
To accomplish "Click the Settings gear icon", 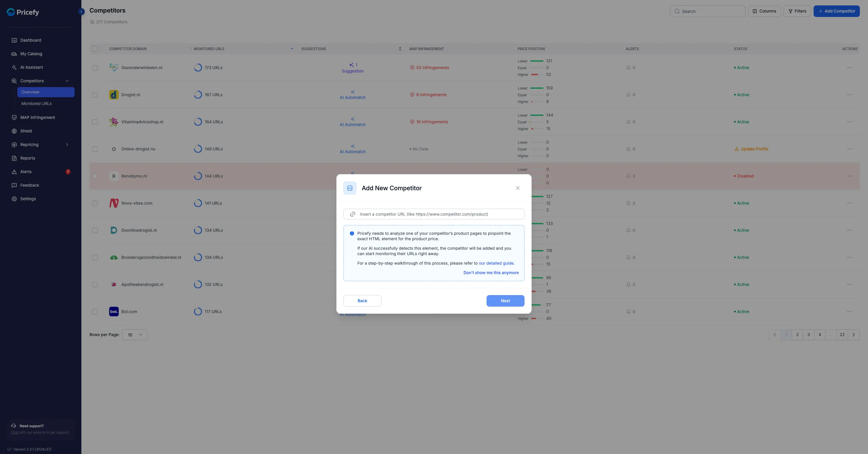I will (x=14, y=199).
